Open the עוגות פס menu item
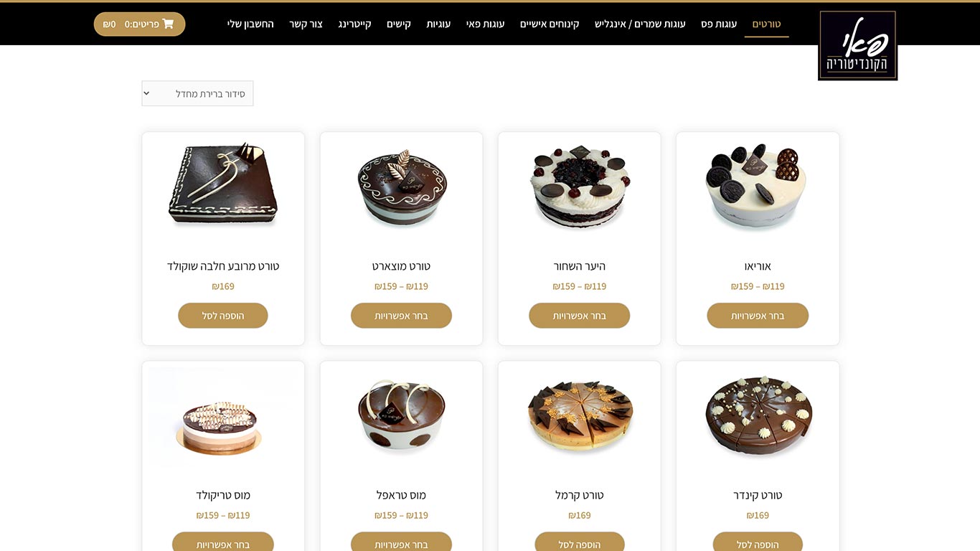Screen dimensions: 980x551 tap(719, 24)
